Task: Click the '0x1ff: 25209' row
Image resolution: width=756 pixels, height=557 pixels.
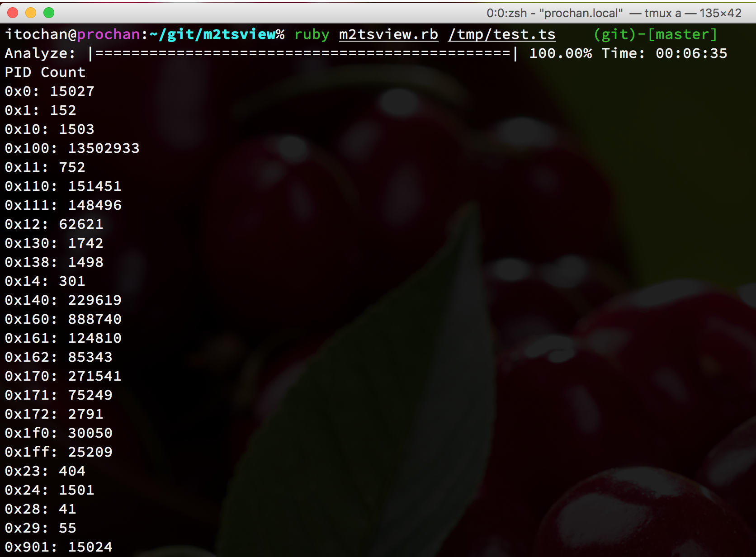Action: [58, 452]
